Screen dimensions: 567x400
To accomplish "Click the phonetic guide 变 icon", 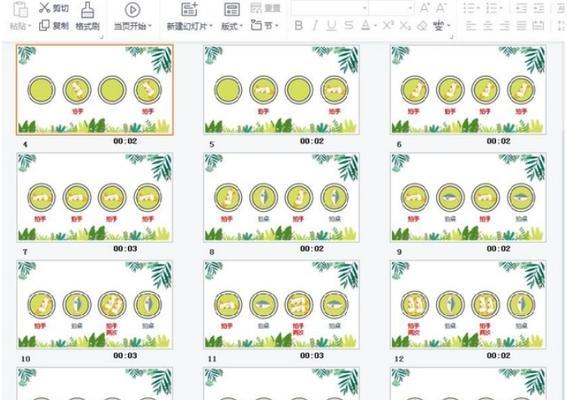I will 439,25.
